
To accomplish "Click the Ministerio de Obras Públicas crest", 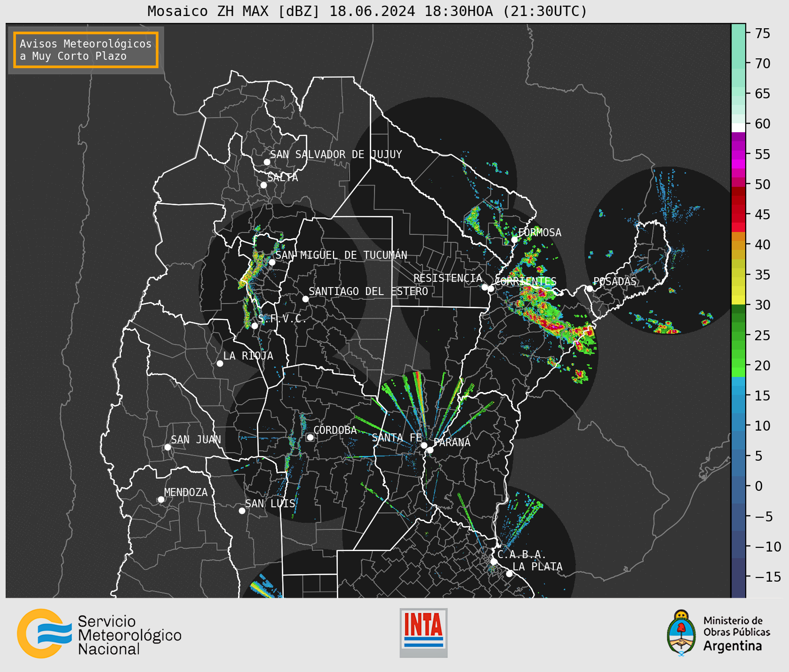I will click(680, 632).
